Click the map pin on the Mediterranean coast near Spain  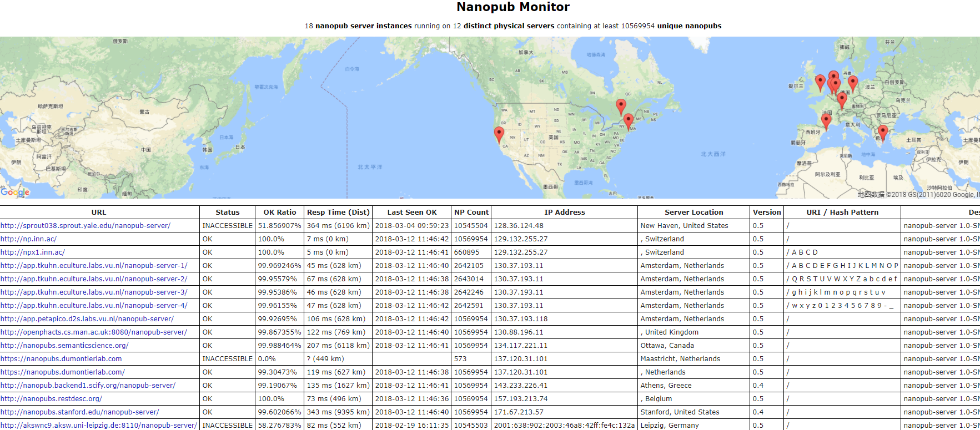pyautogui.click(x=826, y=121)
